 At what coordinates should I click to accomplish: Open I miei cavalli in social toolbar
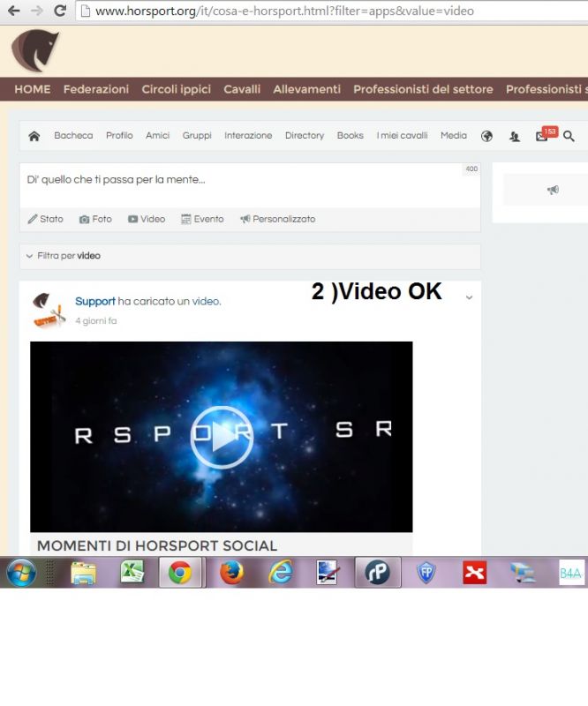(x=402, y=136)
